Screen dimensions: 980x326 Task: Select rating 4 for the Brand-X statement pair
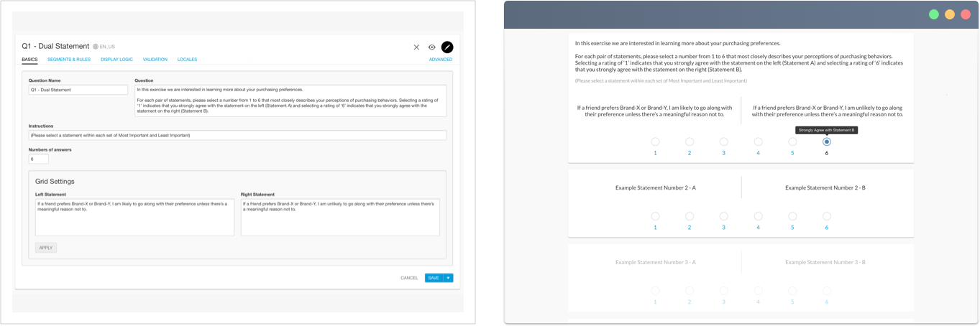pyautogui.click(x=758, y=142)
